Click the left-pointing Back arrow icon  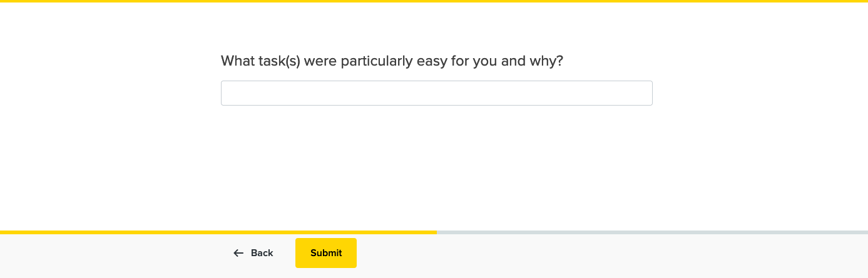[238, 253]
